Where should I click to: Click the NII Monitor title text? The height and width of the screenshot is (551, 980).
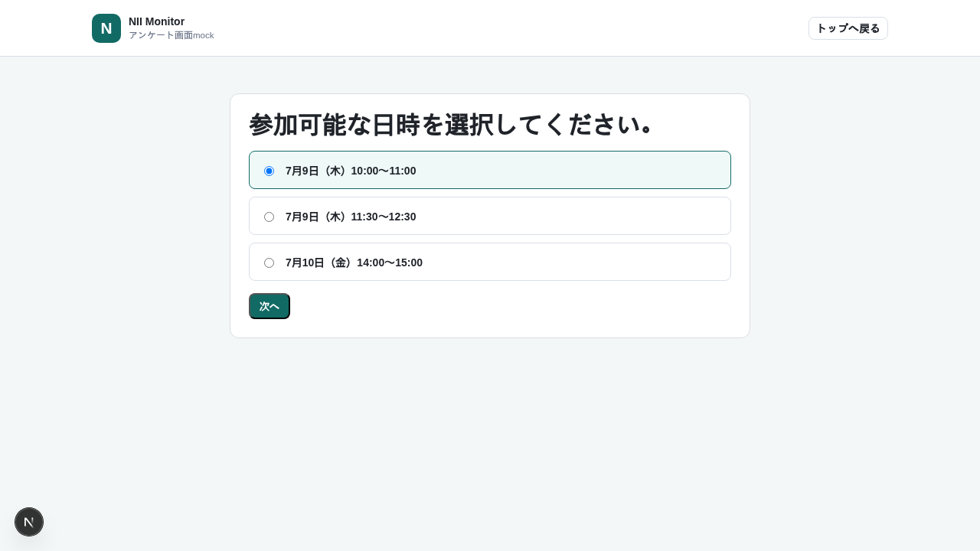point(156,21)
